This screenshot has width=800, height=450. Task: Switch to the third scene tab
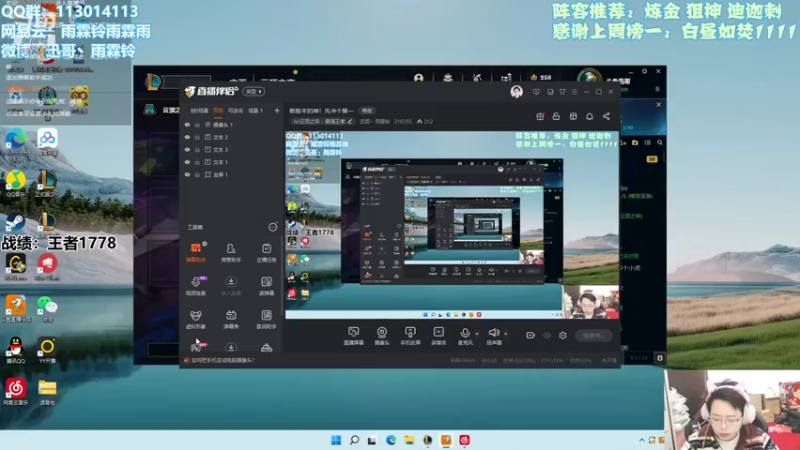click(236, 111)
